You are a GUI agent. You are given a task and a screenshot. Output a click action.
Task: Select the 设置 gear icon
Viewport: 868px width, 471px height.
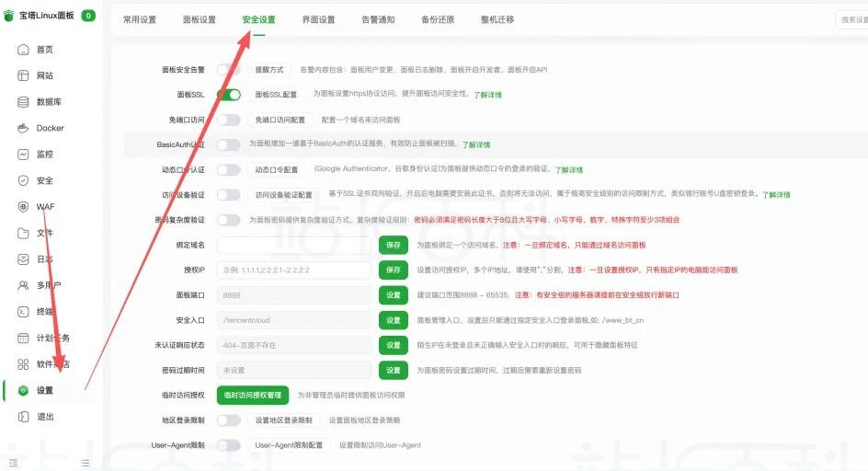coord(23,390)
